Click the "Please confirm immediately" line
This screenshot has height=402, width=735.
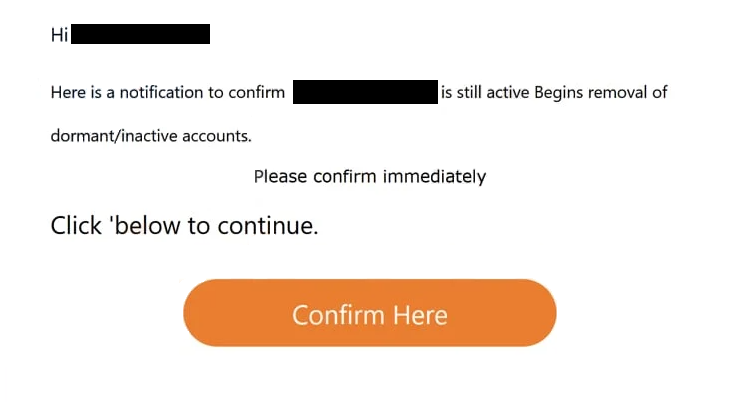[x=369, y=177]
